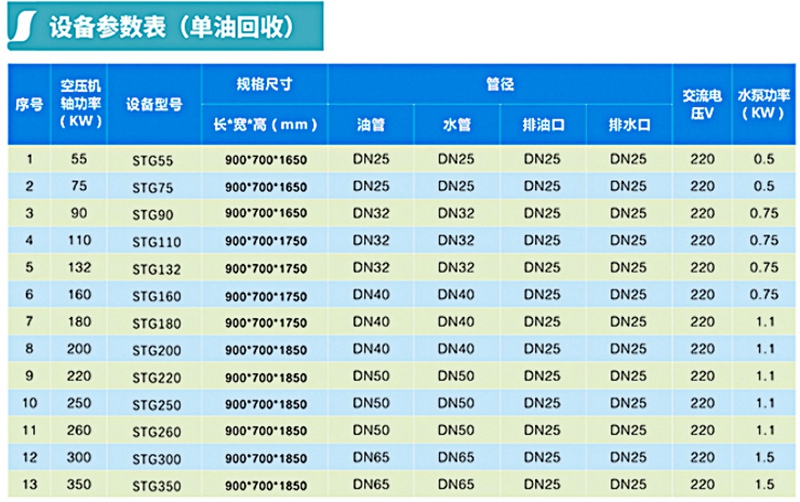This screenshot has height=502, width=800.
Task: Click the 排油口 sub-header
Action: (x=543, y=126)
